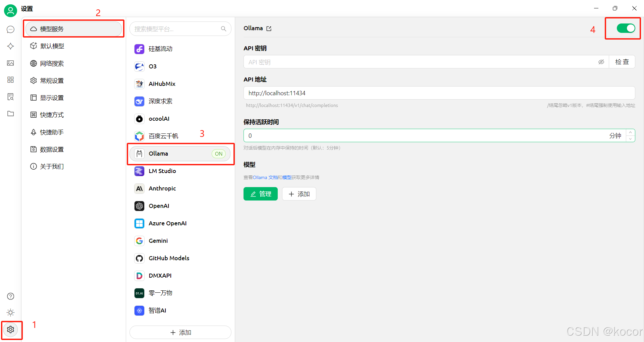Open the files folder sidebar icon

[10, 114]
